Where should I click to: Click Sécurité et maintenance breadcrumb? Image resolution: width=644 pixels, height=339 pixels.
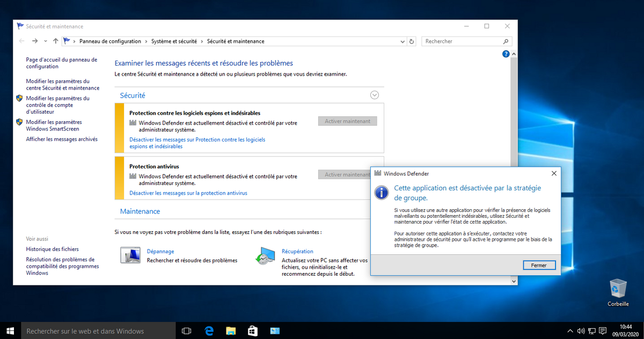pos(236,41)
